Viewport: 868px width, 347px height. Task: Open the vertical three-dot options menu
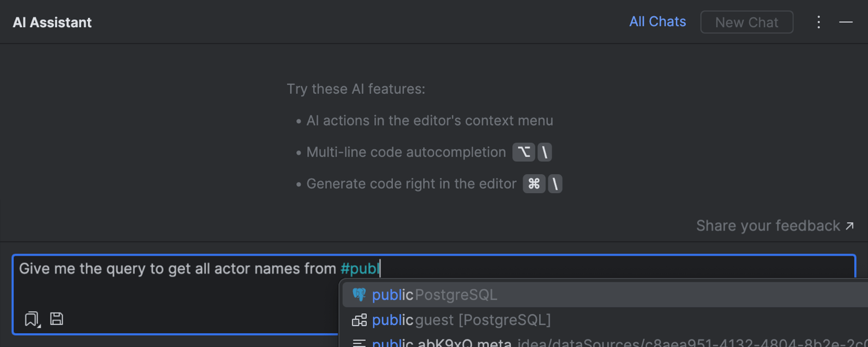click(818, 22)
